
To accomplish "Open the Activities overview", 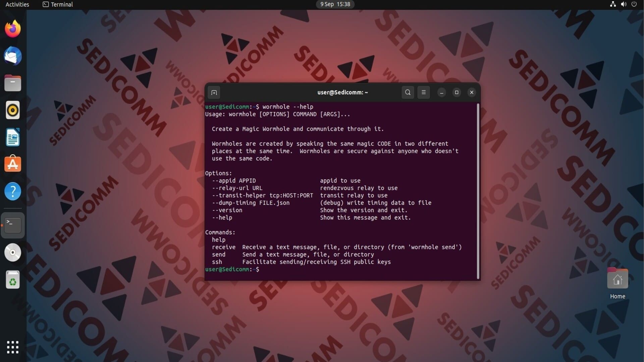I will pyautogui.click(x=17, y=4).
